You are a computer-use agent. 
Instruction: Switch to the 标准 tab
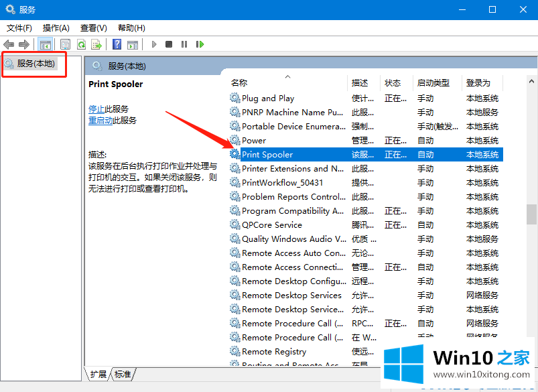(123, 374)
